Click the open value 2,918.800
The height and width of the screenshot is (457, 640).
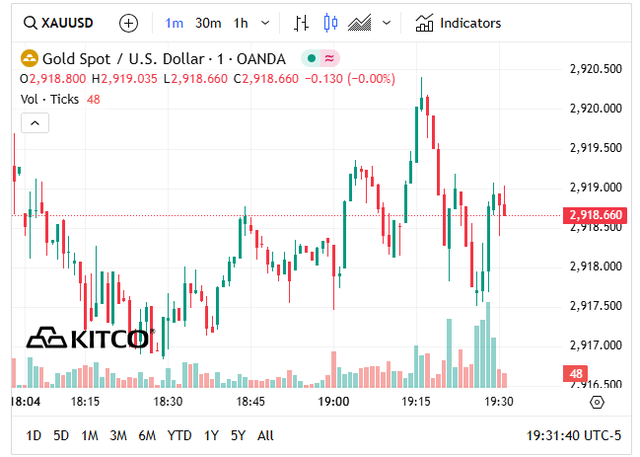58,79
